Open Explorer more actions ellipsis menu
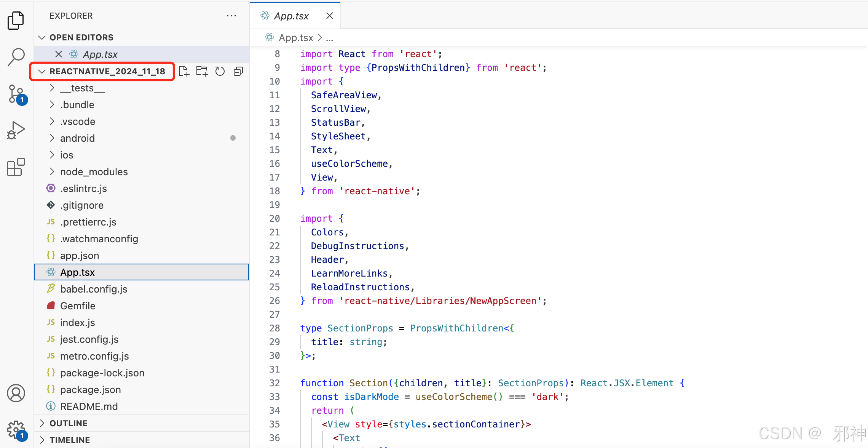This screenshot has width=868, height=448. [x=231, y=16]
